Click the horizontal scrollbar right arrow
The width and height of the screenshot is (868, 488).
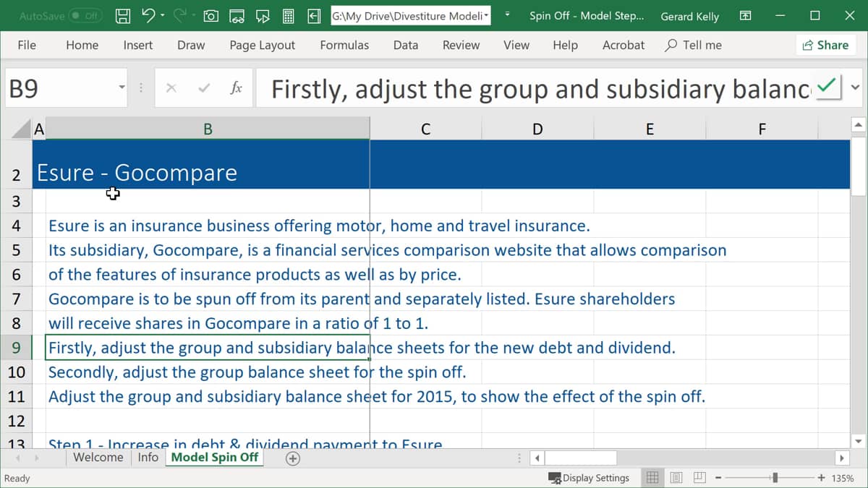tap(841, 458)
